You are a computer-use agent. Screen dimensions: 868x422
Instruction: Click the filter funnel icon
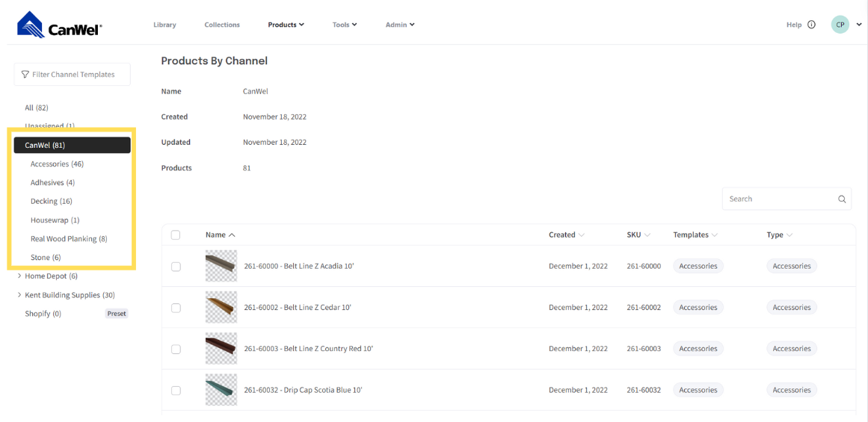click(x=25, y=74)
